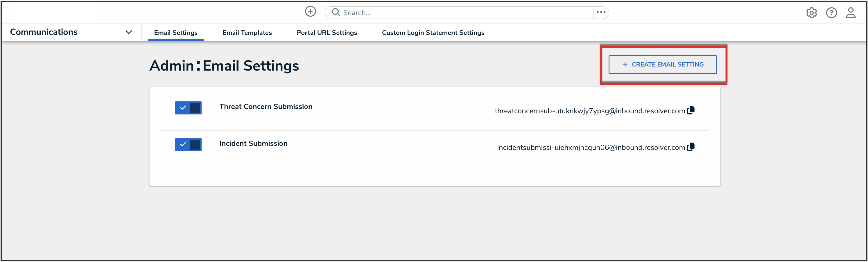Disable the Threat Concern Submission toggle
This screenshot has height=262, width=868.
tap(188, 108)
